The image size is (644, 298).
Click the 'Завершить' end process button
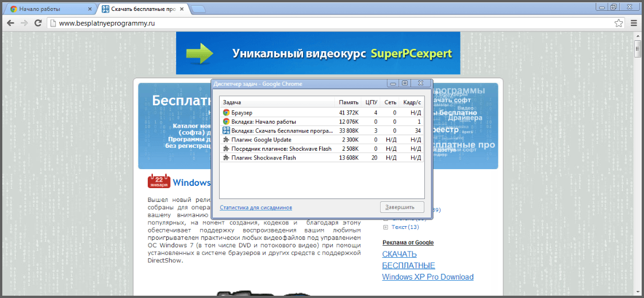[x=402, y=207]
